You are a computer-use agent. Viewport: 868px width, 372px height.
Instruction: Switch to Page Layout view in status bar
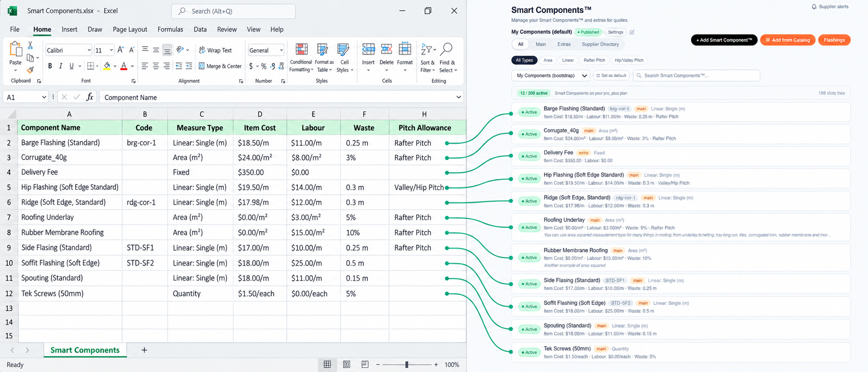[x=347, y=364]
